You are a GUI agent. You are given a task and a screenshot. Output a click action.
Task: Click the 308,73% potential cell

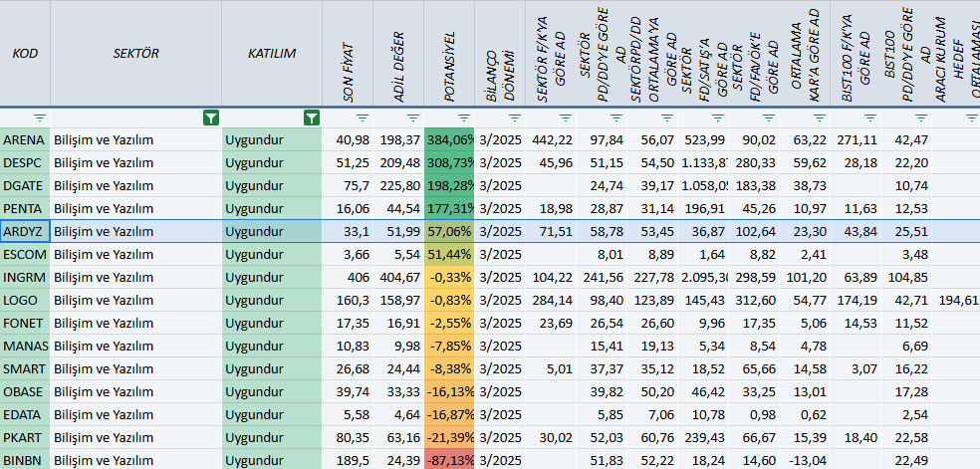pos(449,163)
